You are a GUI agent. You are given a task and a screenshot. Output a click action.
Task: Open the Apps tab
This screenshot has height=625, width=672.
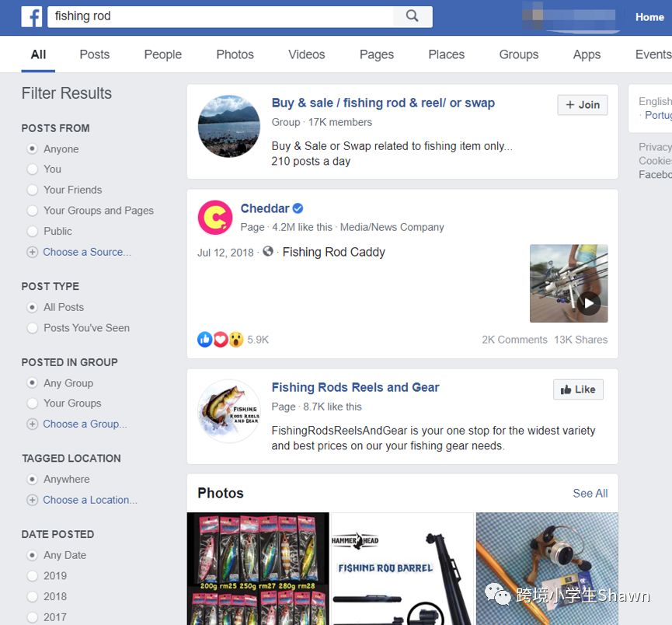pos(587,54)
